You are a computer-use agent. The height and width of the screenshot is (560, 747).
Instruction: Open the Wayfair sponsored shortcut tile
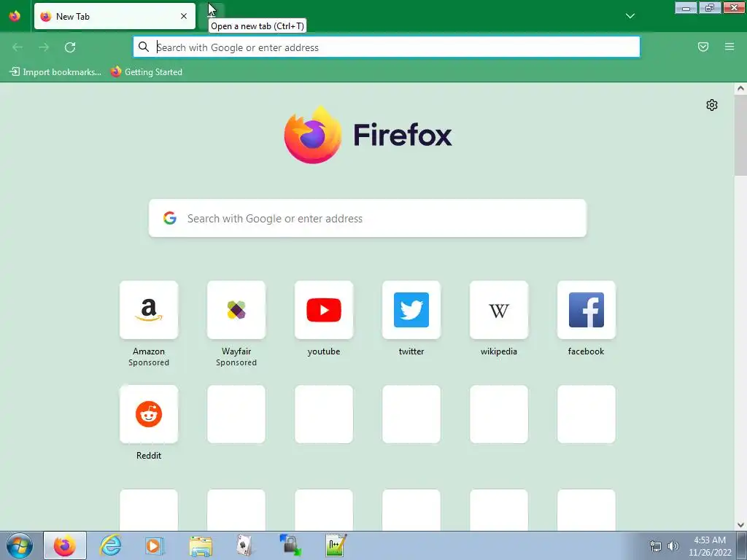tap(236, 310)
